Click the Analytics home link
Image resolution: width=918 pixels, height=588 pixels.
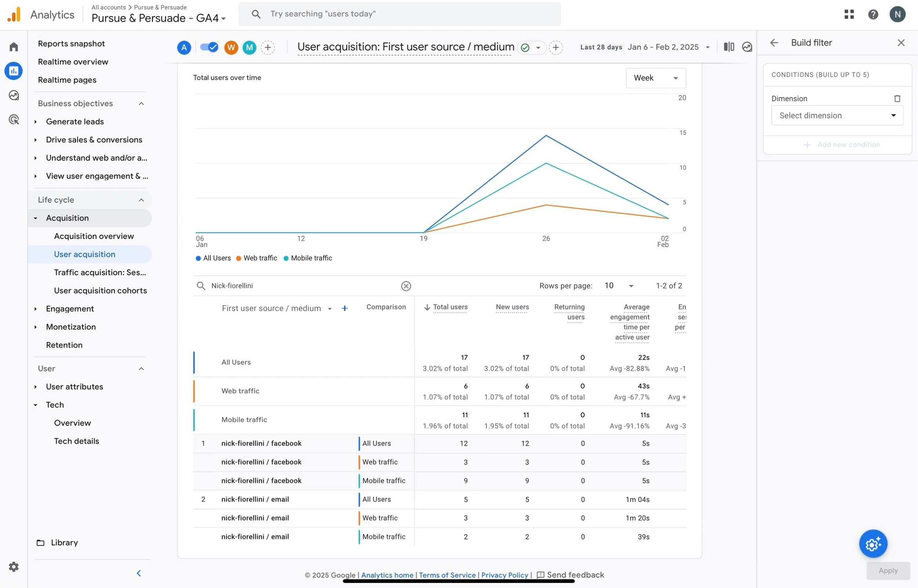click(x=387, y=575)
